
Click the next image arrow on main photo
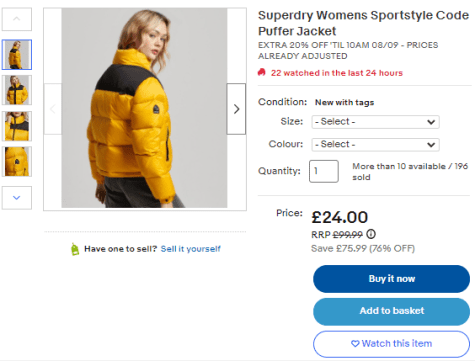pyautogui.click(x=236, y=109)
